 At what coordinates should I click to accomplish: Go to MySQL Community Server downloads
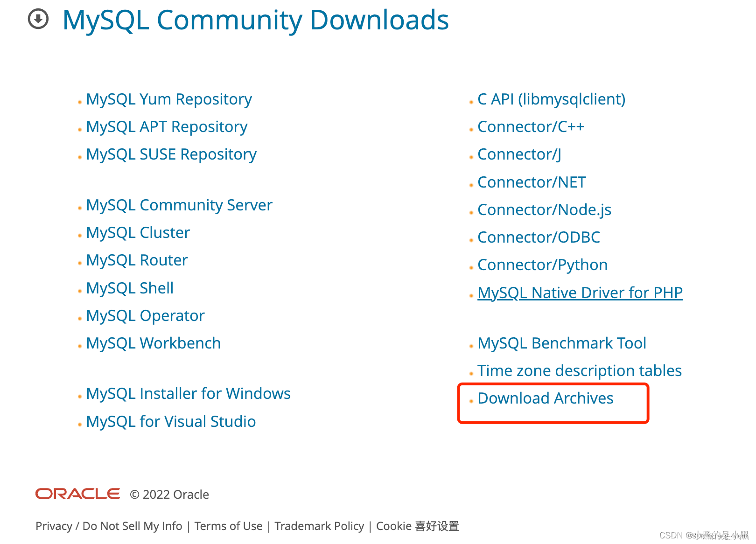(179, 205)
